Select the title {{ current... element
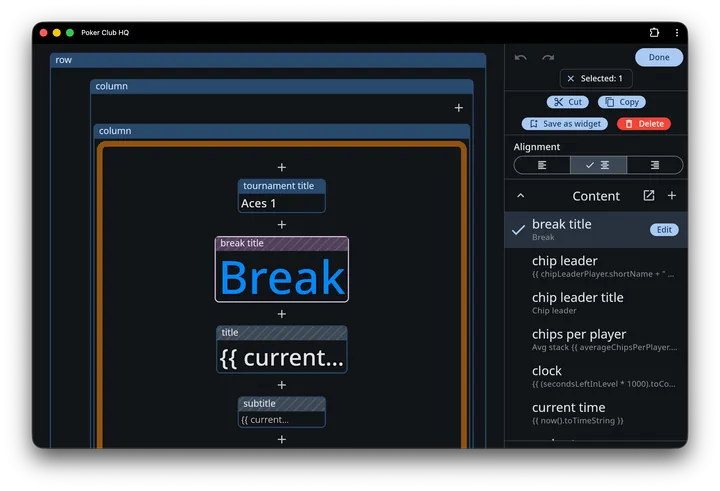 pyautogui.click(x=281, y=349)
